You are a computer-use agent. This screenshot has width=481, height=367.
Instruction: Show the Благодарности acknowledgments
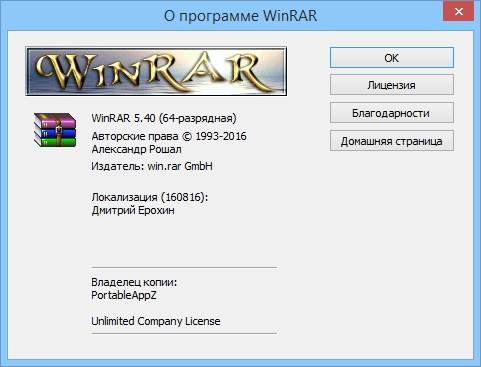click(x=392, y=113)
